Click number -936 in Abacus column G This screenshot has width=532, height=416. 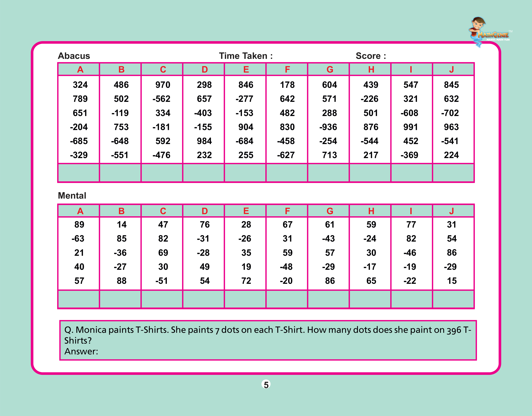click(x=328, y=127)
